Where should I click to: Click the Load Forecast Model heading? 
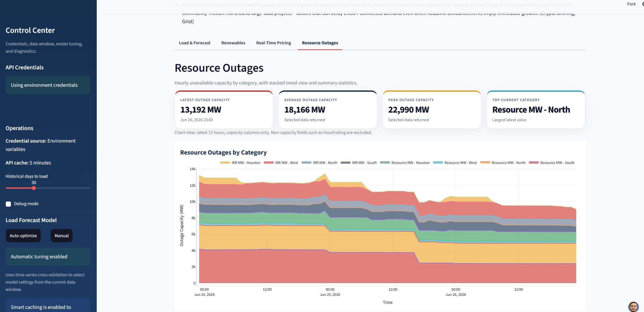click(x=31, y=220)
